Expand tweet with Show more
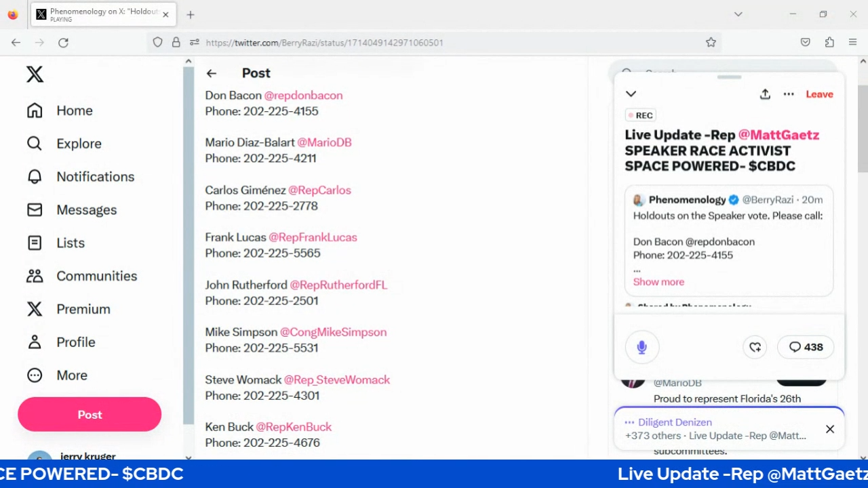 click(x=658, y=282)
